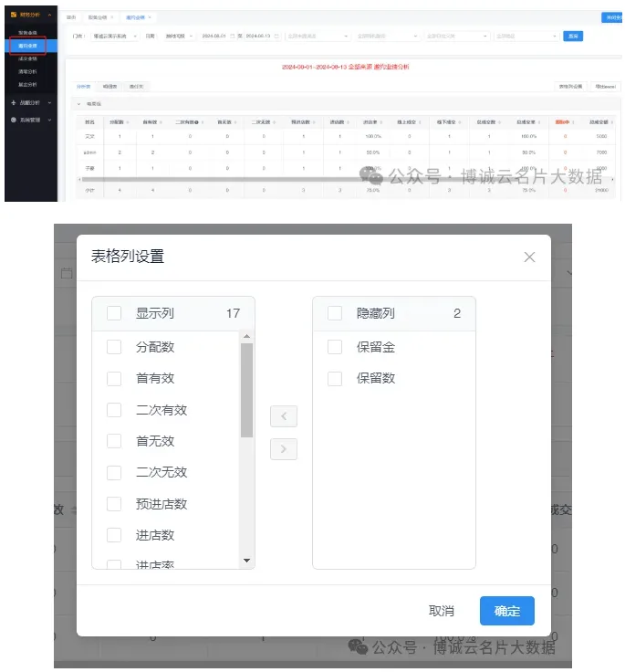Click the 品牌分析 plus icon in sidebar
The width and height of the screenshot is (625, 672).
14,103
